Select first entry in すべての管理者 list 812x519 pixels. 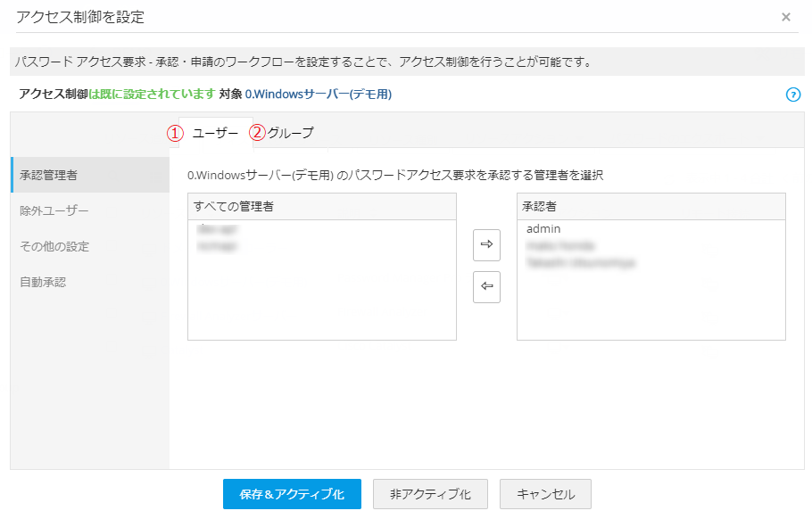(210, 229)
